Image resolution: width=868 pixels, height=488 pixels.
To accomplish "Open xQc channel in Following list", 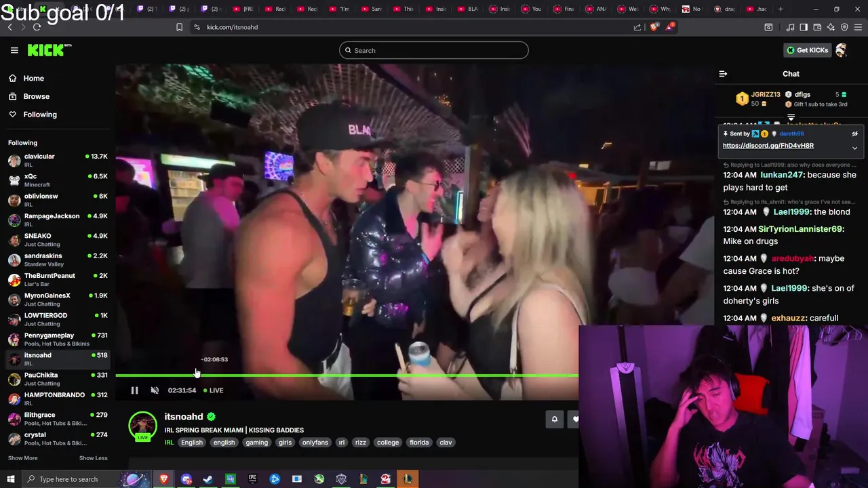I will 58,180.
